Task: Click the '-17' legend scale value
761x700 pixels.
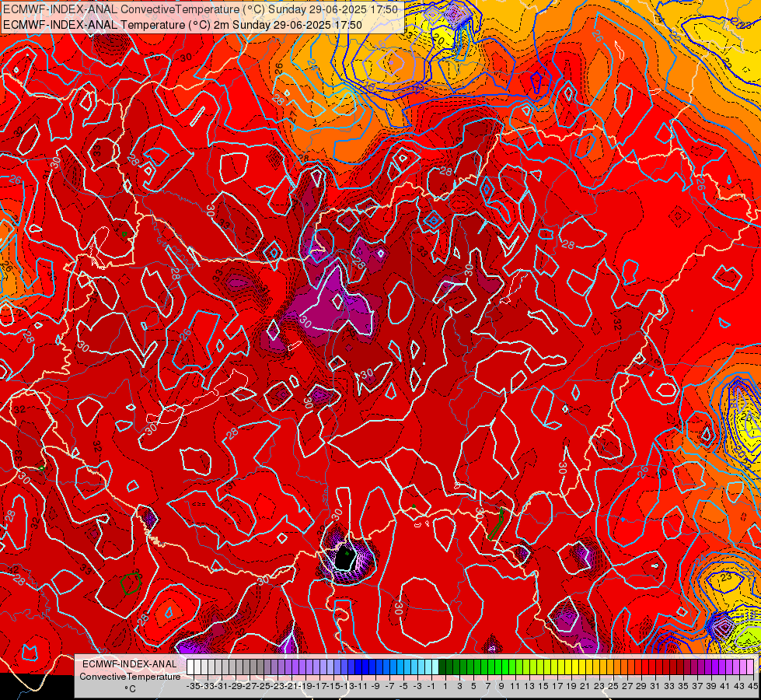Action: (320, 686)
